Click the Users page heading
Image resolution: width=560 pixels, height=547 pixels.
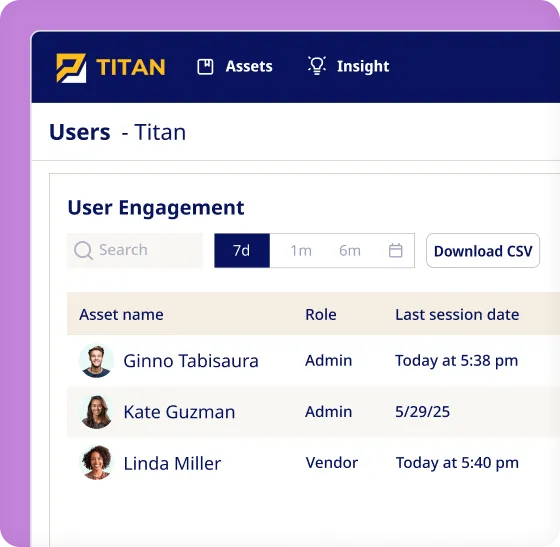coord(80,132)
